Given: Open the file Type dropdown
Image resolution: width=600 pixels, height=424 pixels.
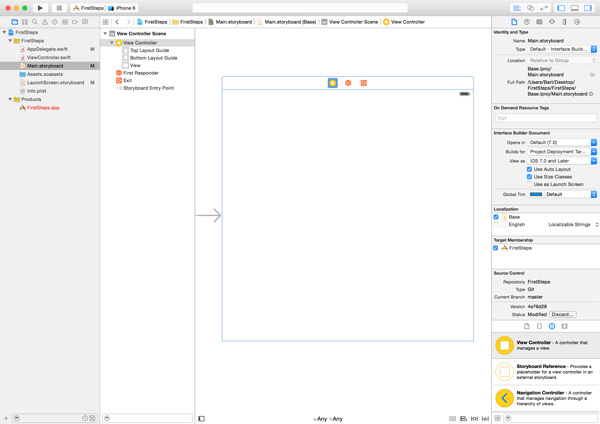Looking at the screenshot, I should tap(562, 49).
